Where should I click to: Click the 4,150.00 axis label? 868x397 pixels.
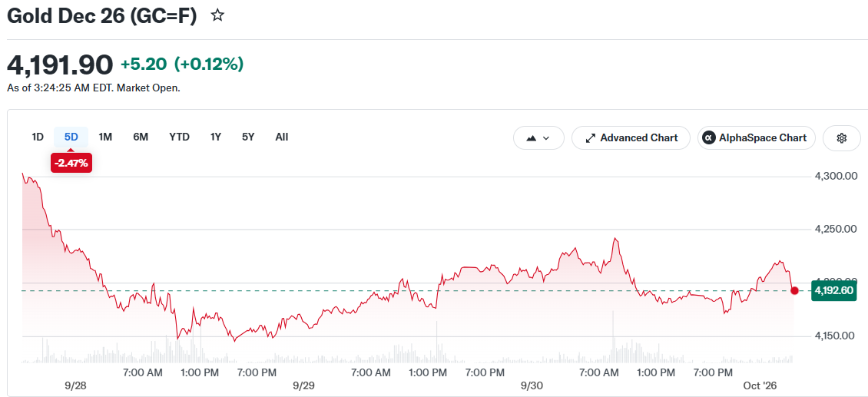pos(836,336)
